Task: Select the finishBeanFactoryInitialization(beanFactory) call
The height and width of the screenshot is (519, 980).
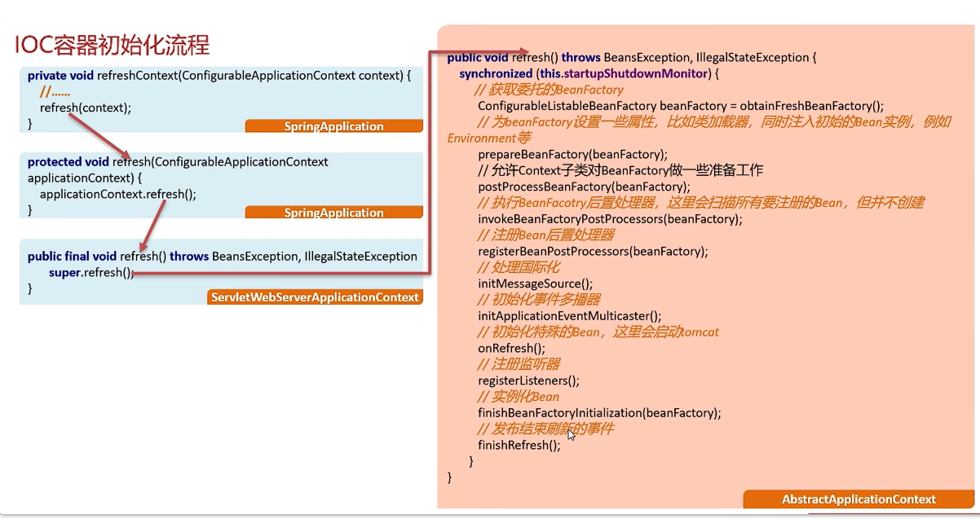Action: click(599, 412)
